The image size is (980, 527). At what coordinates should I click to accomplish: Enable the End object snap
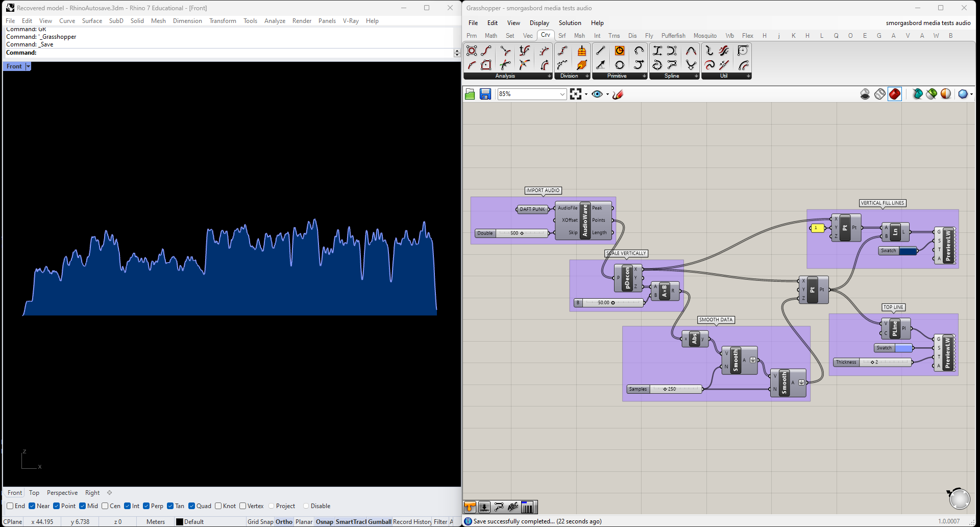point(10,506)
